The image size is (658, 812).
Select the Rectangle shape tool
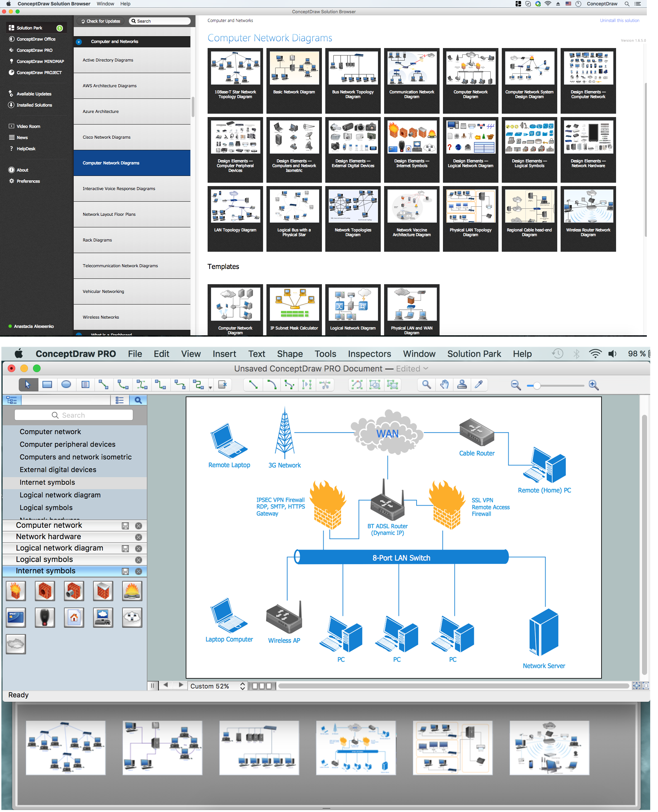tap(47, 385)
